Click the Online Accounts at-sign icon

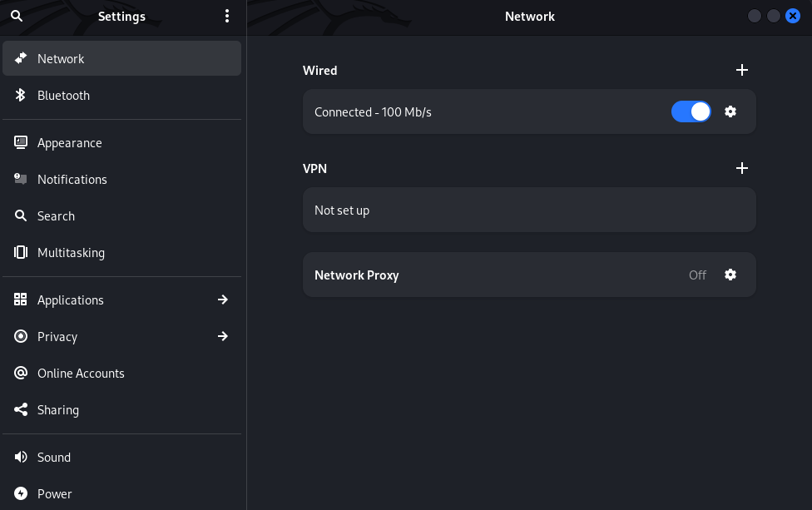point(21,373)
